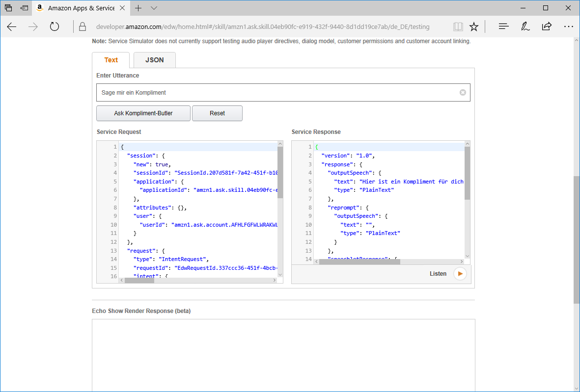Click the address bar URL
580x392 pixels.
coord(263,26)
